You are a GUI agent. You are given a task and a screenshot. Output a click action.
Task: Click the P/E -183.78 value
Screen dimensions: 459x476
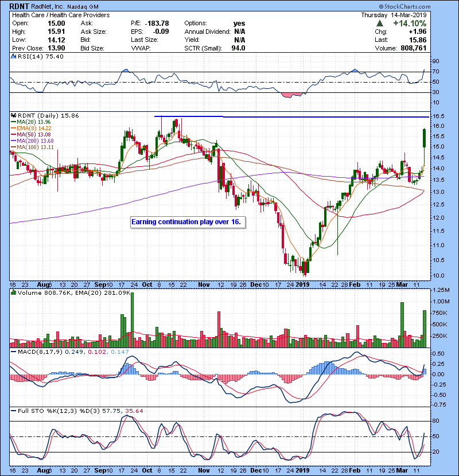pos(157,24)
